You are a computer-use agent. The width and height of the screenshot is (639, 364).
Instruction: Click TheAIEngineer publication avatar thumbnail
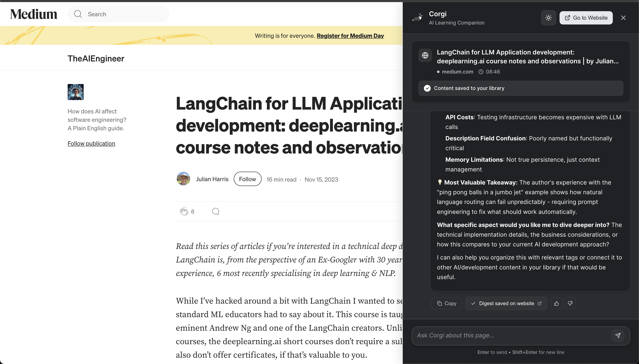(x=76, y=92)
